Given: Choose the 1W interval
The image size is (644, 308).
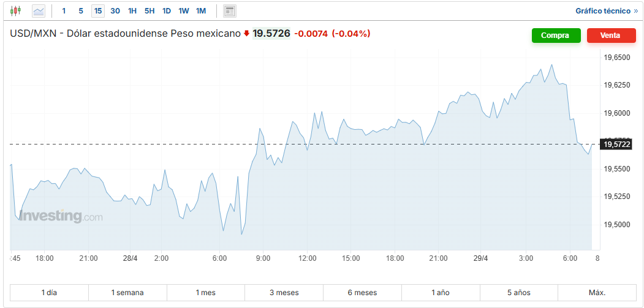Looking at the screenshot, I should 184,11.
